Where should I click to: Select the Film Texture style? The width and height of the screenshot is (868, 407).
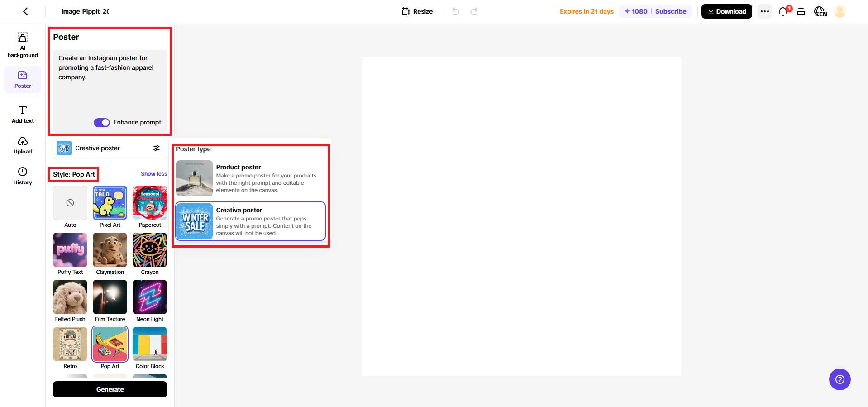[110, 297]
